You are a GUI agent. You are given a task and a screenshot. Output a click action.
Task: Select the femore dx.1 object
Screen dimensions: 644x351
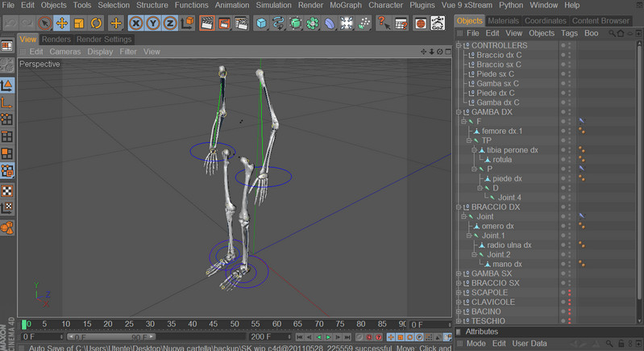pos(502,131)
